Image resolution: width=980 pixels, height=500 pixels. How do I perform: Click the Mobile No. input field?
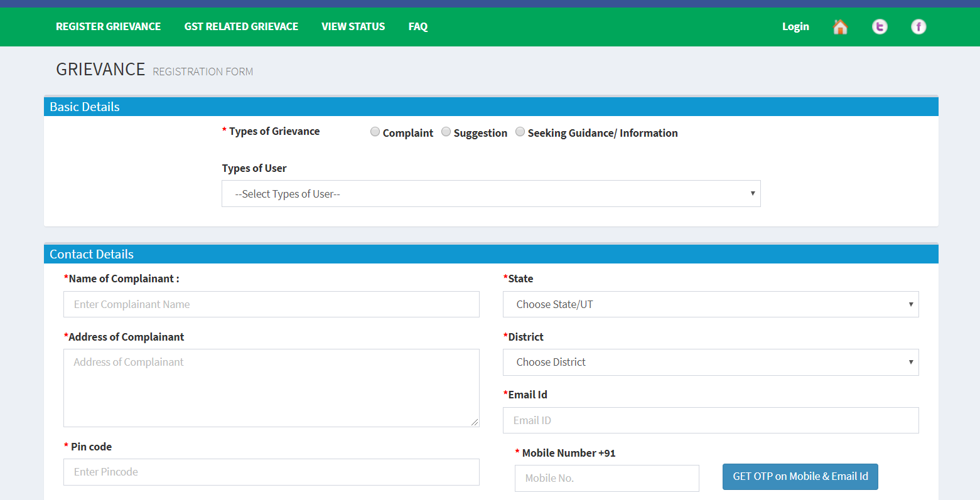(606, 478)
